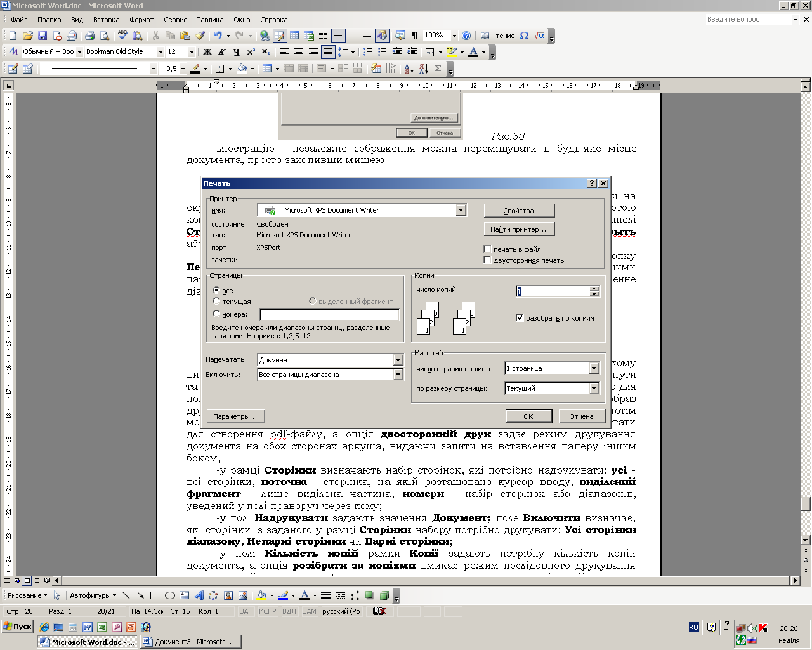This screenshot has width=812, height=650.
Task: Open the Автофигуры drawing menu
Action: tap(93, 595)
